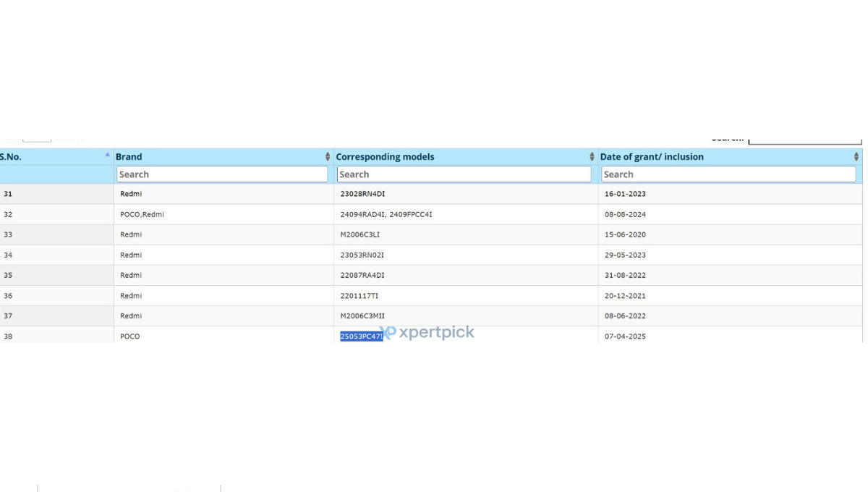Image resolution: width=868 pixels, height=492 pixels.
Task: Sort Corresponding models column via arrows
Action: 592,157
